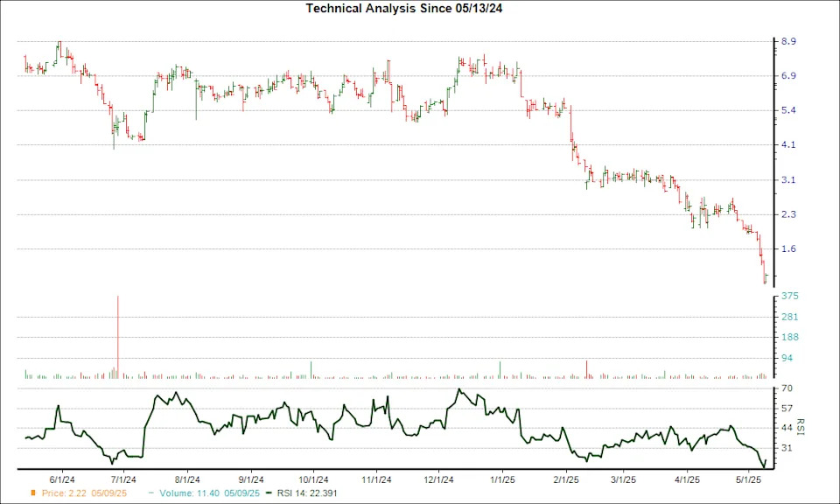
Task: Click the 'Price: 2.22 05/09/25' legend text
Action: [x=84, y=493]
